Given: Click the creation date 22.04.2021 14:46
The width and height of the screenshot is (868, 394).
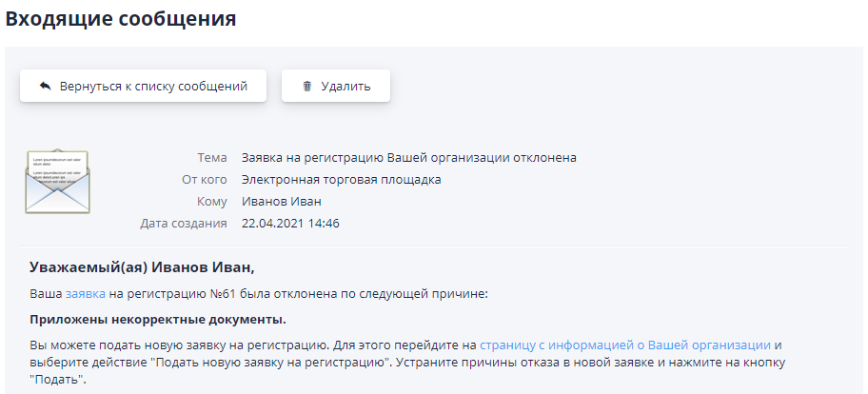Looking at the screenshot, I should [x=290, y=223].
